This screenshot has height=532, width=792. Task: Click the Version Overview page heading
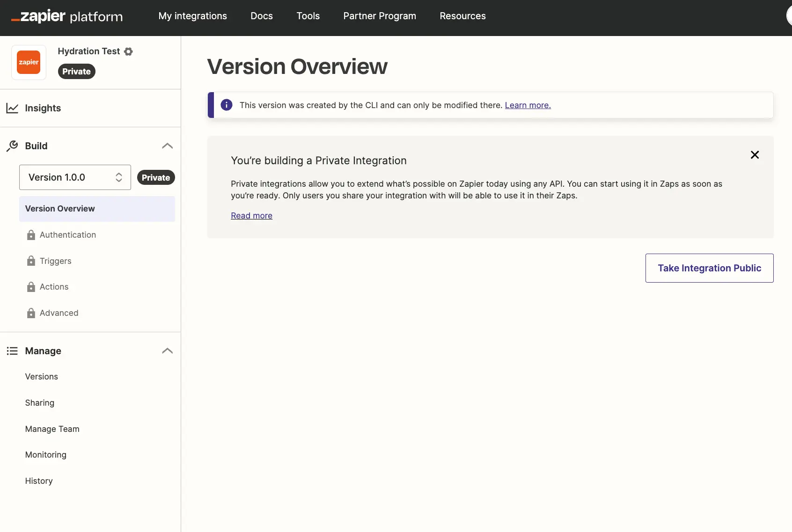coord(297,66)
